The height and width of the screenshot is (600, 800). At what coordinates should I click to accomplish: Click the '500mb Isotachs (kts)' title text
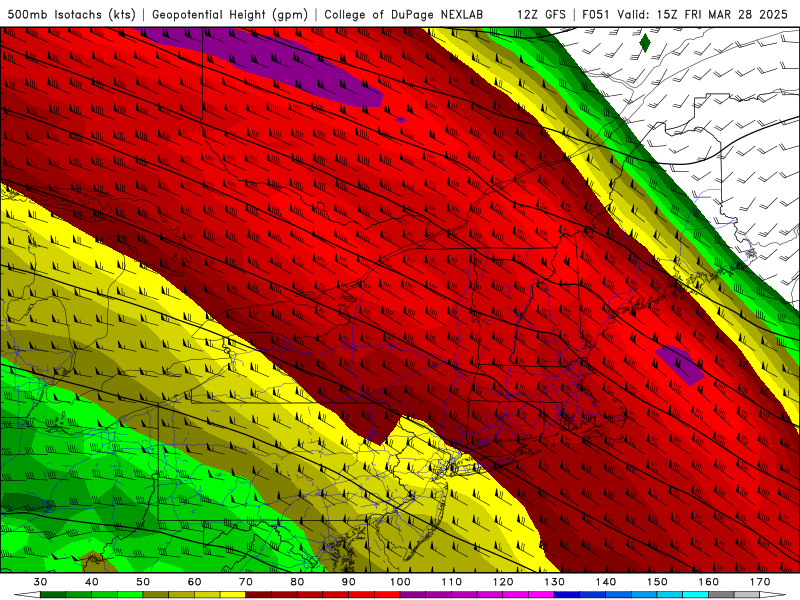[71, 14]
